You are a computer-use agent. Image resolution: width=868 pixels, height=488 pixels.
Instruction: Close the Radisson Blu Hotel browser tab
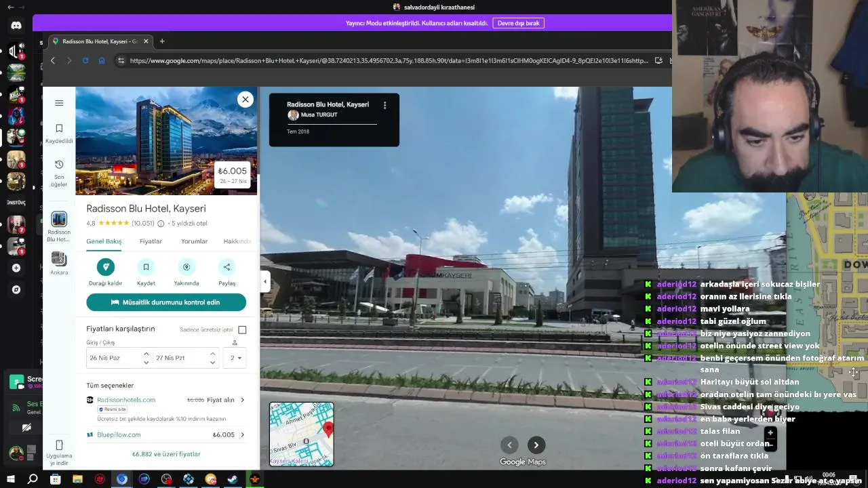(146, 41)
